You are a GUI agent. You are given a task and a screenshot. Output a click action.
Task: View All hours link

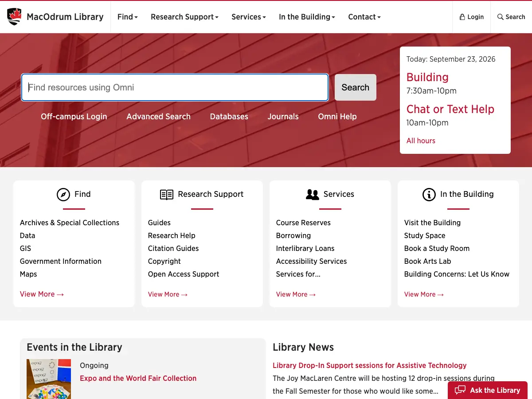[x=421, y=141]
